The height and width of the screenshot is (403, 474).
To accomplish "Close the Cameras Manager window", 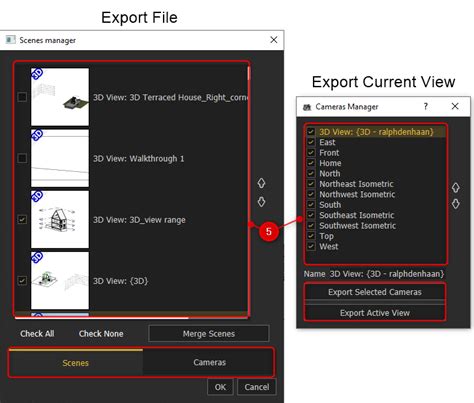I will click(455, 106).
